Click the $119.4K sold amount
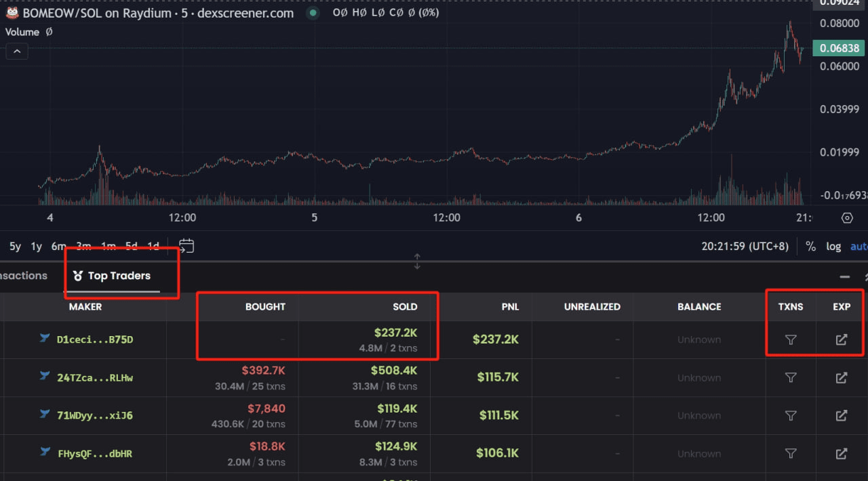 397,409
